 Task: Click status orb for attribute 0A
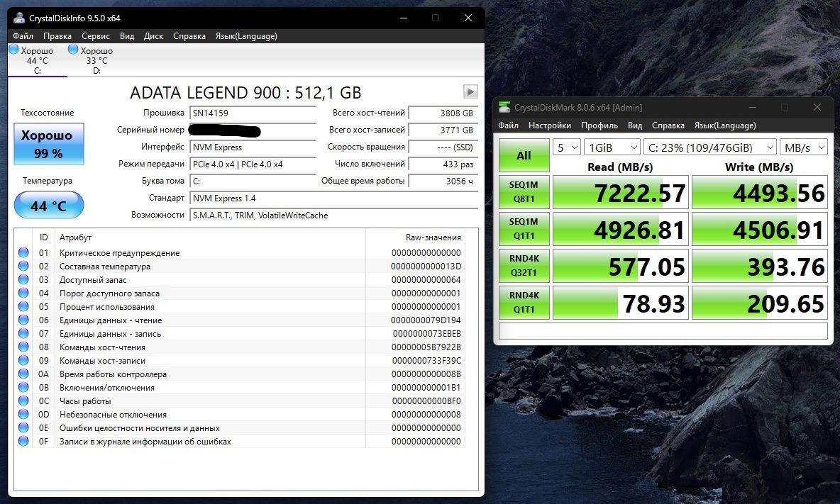[x=23, y=374]
